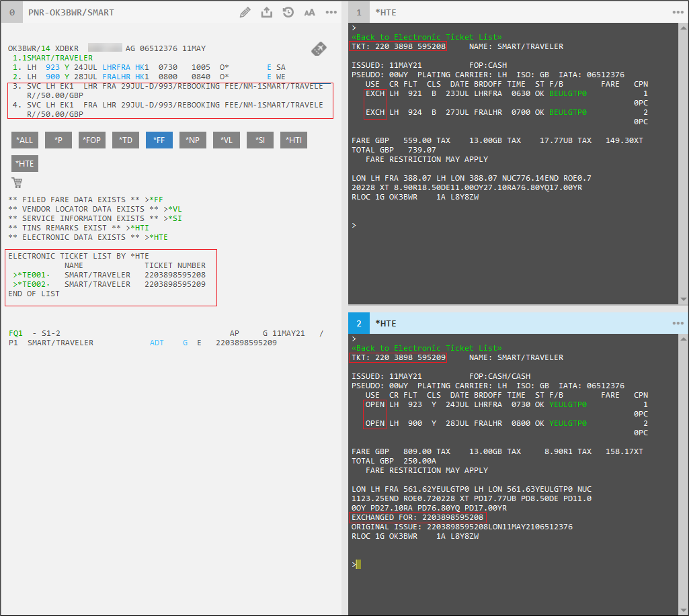689x616 pixels.
Task: Expand ticket entry *TE001 in the list
Action: [x=32, y=275]
